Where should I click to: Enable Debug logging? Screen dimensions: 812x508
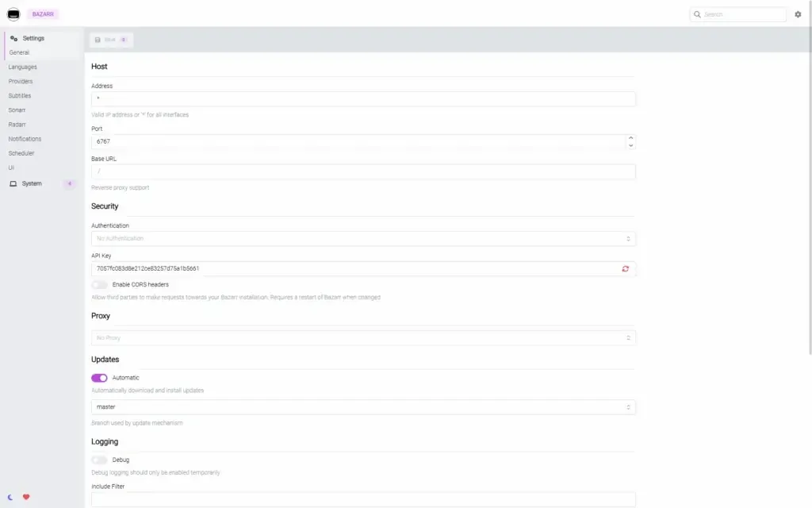tap(98, 460)
